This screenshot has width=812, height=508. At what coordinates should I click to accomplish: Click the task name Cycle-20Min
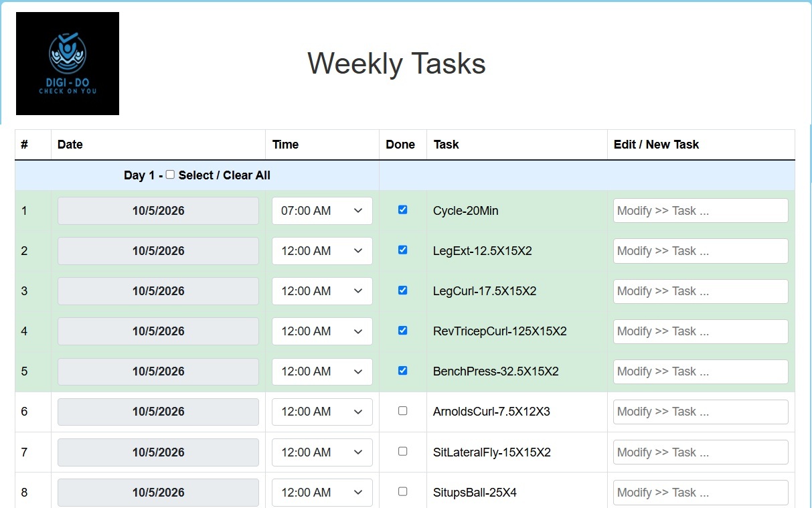click(466, 211)
